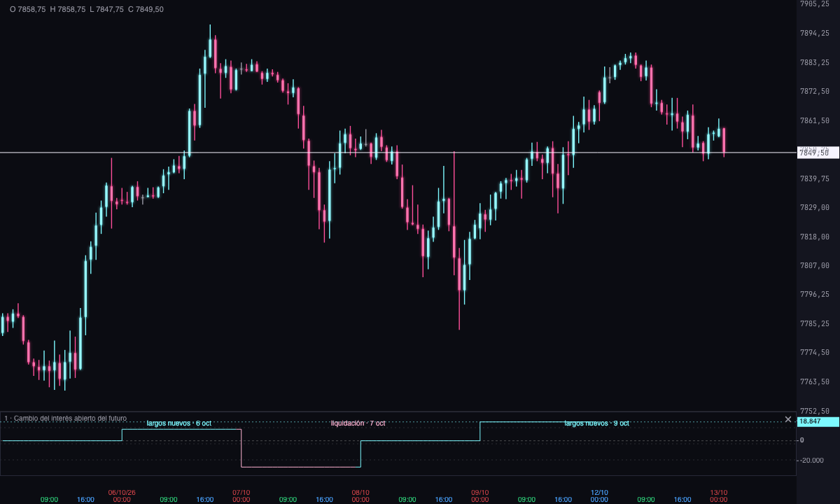Click the horizontal current price line on the chart

(398, 152)
